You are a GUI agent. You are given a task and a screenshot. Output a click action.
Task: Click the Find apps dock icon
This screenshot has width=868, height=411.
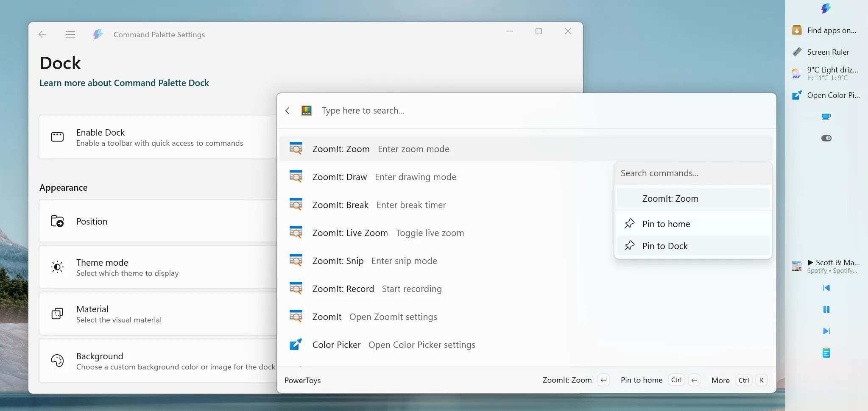tap(796, 30)
